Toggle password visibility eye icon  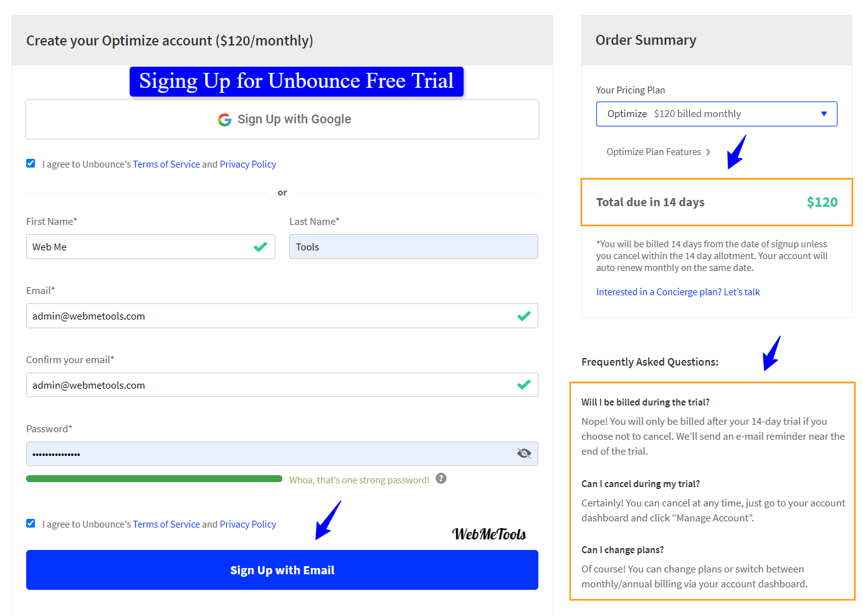coord(524,453)
